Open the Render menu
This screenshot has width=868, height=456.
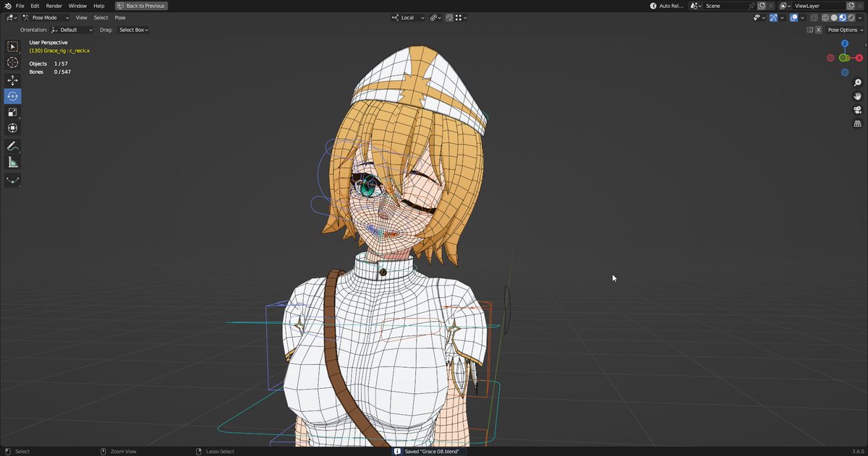click(54, 6)
